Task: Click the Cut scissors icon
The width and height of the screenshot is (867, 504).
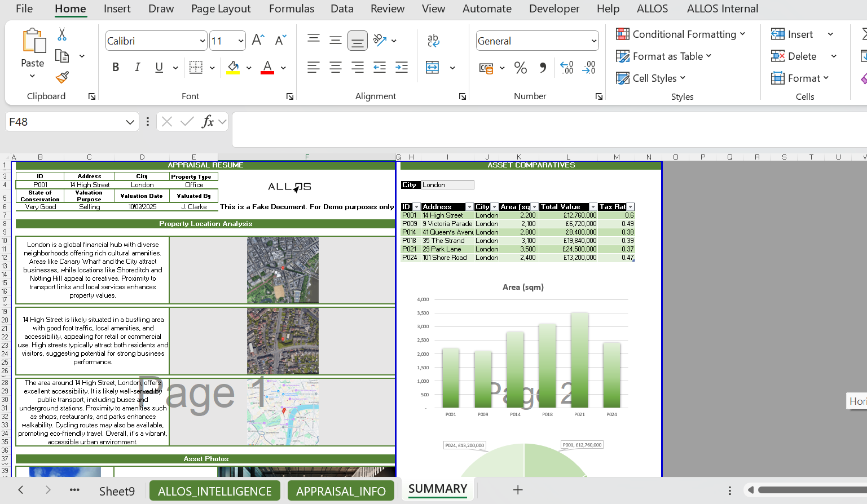Action: 62,34
